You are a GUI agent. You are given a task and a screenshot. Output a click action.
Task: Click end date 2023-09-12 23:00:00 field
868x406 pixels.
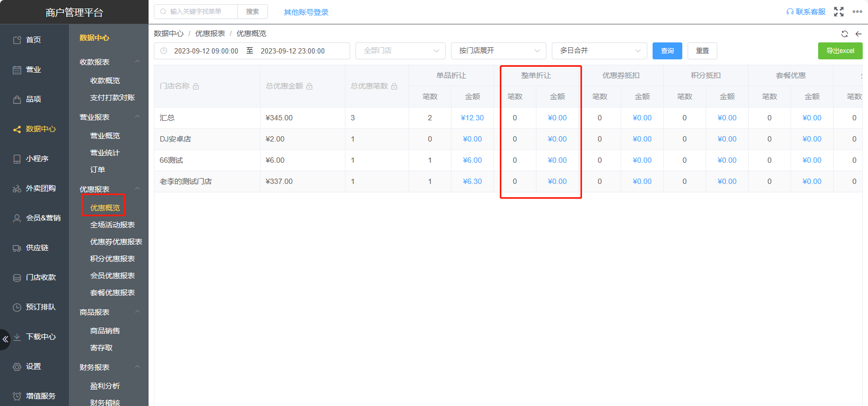(292, 51)
